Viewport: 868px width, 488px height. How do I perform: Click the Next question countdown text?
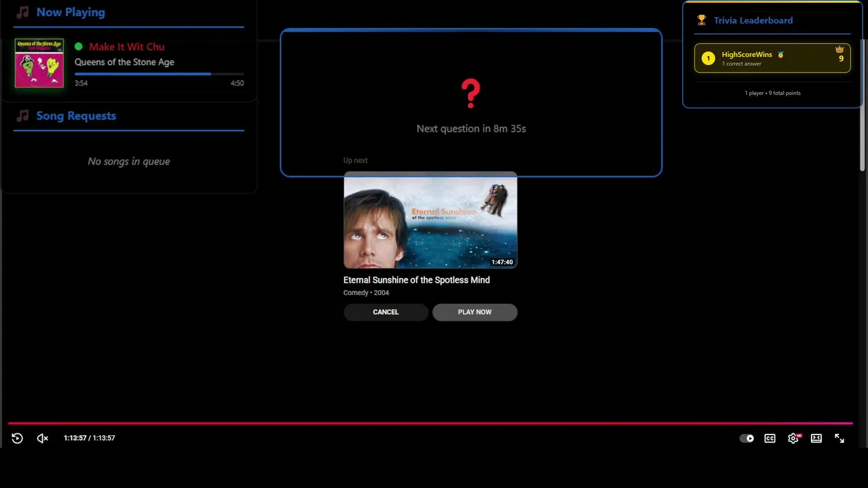click(471, 128)
